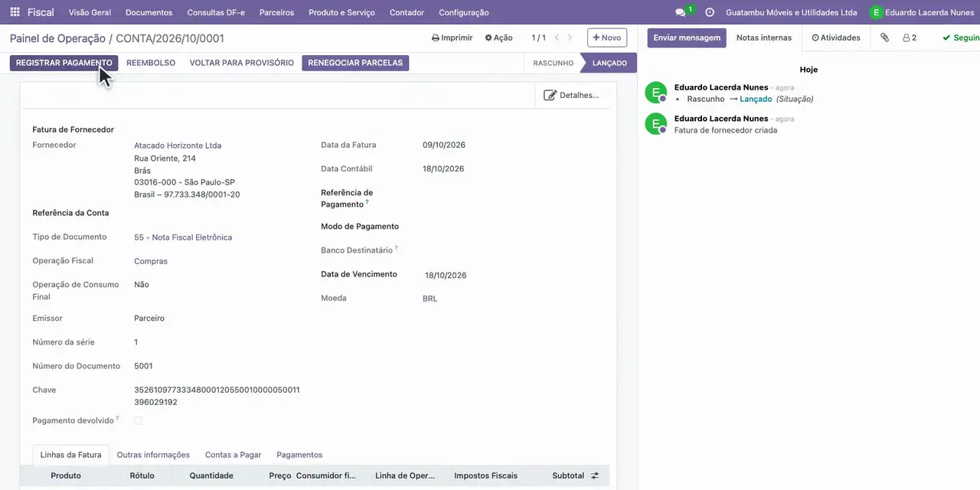This screenshot has width=980, height=490.
Task: Open the conversations chat icon
Action: click(x=681, y=12)
